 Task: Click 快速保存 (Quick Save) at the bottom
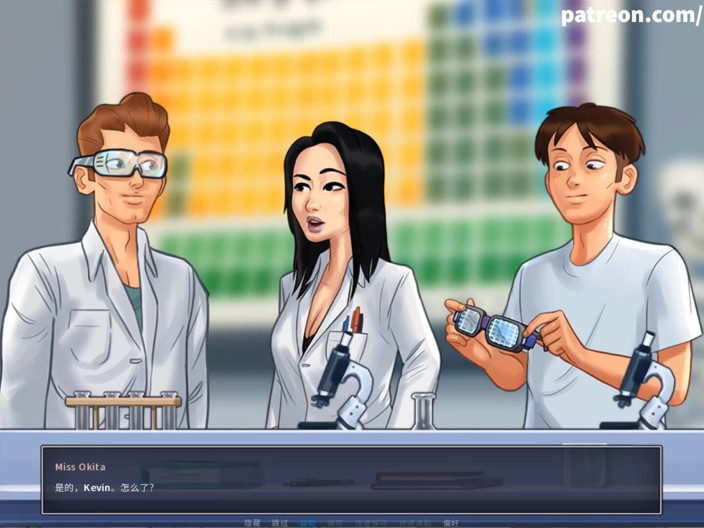point(371,523)
